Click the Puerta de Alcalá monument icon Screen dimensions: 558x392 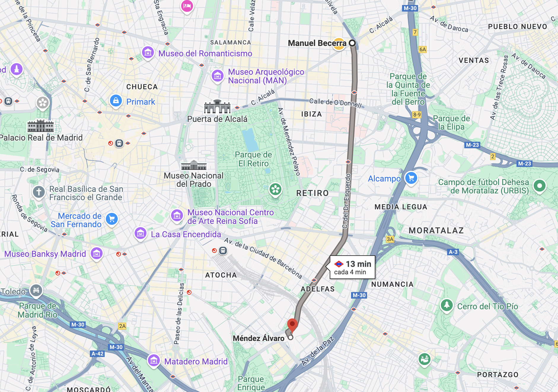tap(217, 107)
